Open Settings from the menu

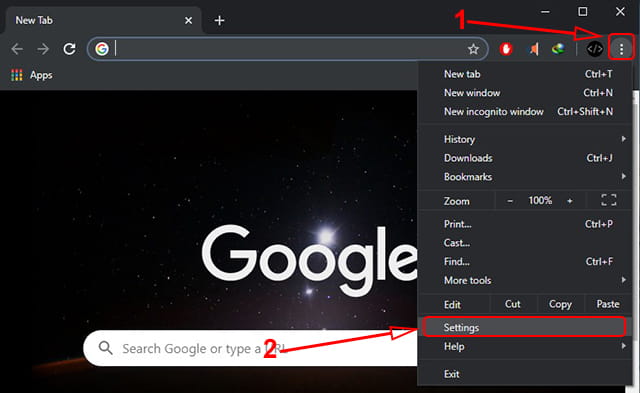coord(525,327)
